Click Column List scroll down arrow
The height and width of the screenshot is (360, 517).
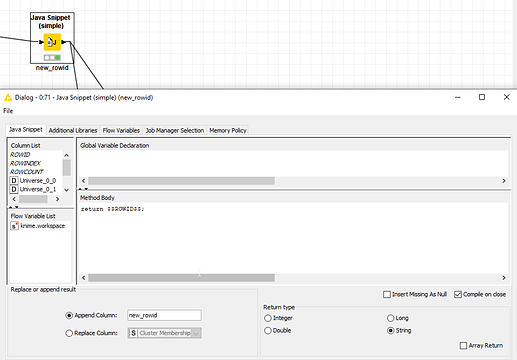coord(66,190)
